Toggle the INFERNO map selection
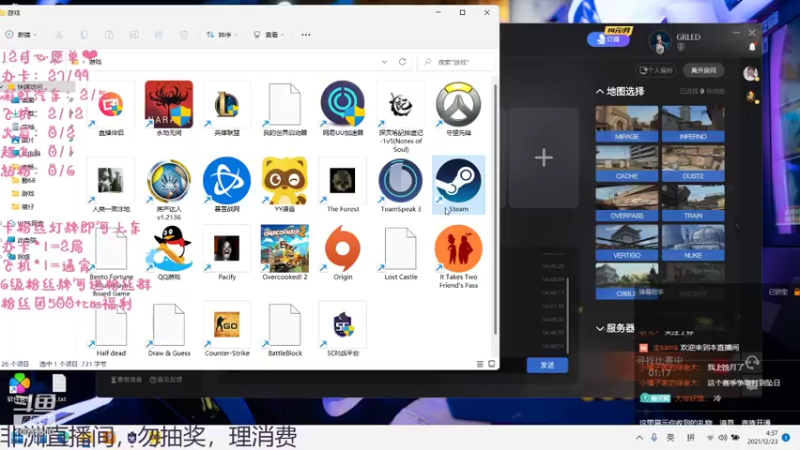 693,123
